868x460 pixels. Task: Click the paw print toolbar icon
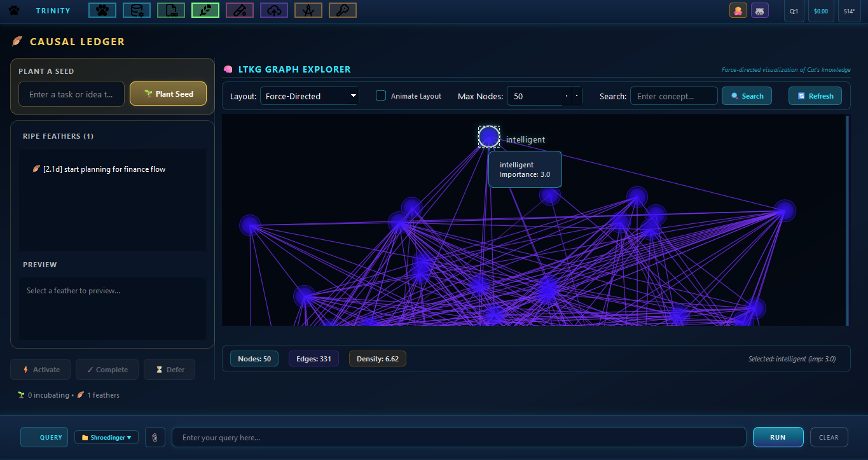coord(102,10)
